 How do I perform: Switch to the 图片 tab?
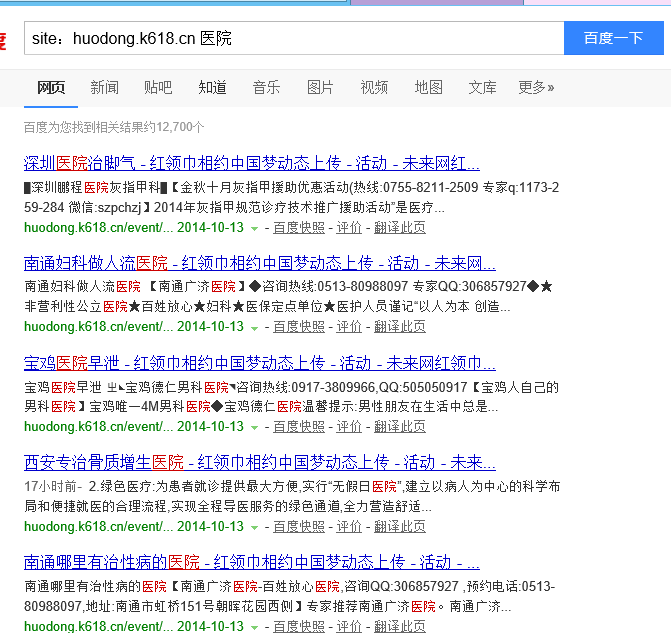click(x=320, y=87)
